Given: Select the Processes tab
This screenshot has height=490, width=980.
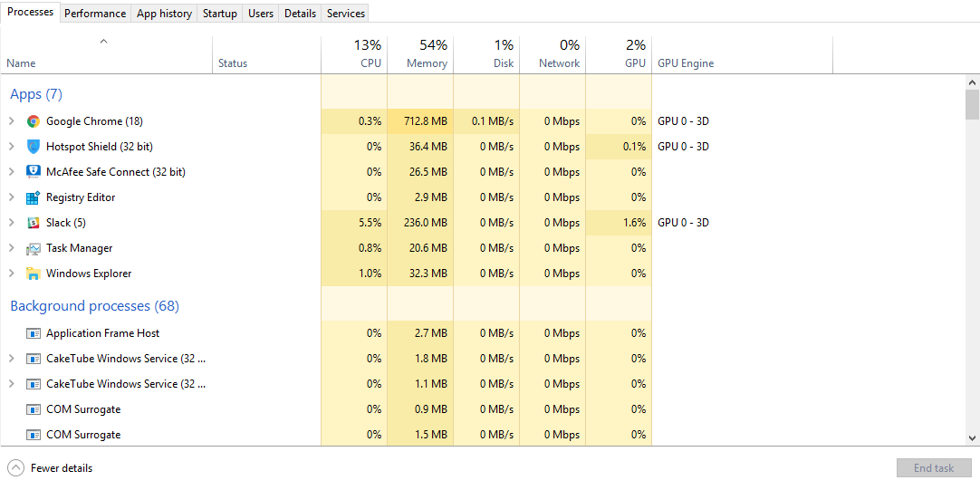Looking at the screenshot, I should [31, 12].
